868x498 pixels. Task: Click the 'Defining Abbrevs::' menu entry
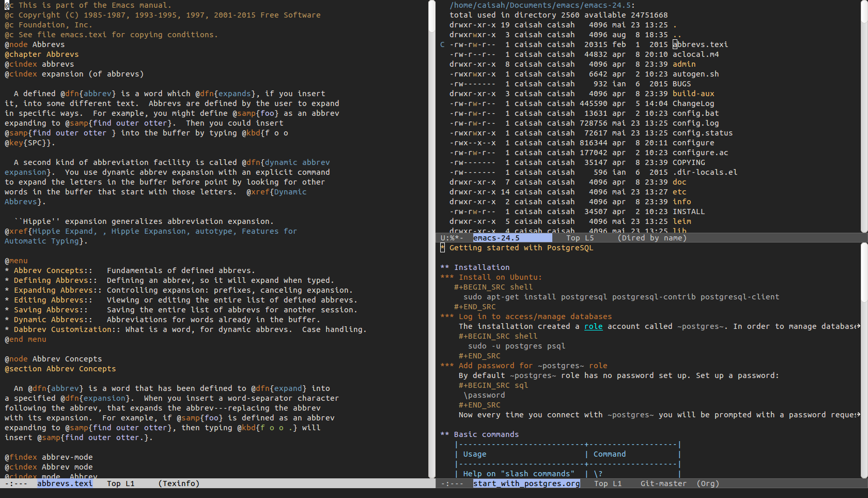55,280
